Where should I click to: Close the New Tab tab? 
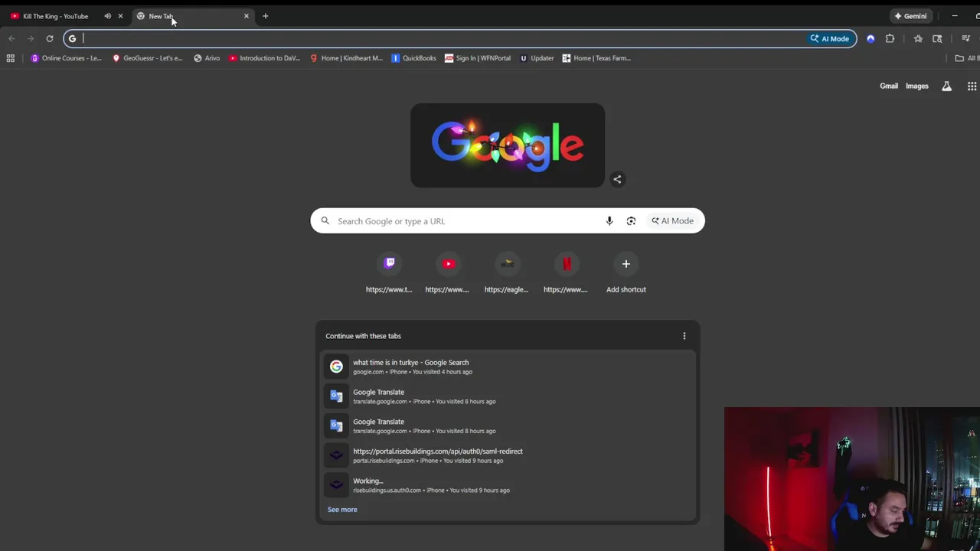247,16
